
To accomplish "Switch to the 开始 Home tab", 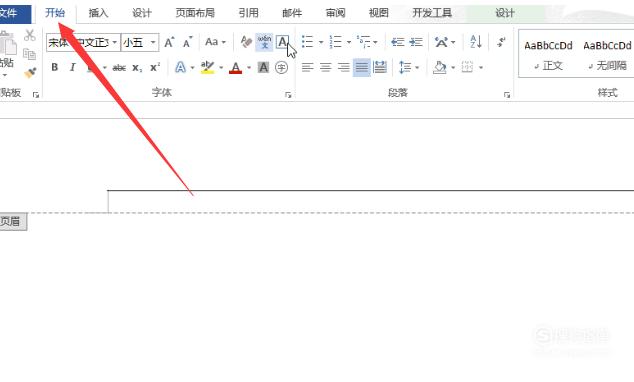I will (55, 13).
